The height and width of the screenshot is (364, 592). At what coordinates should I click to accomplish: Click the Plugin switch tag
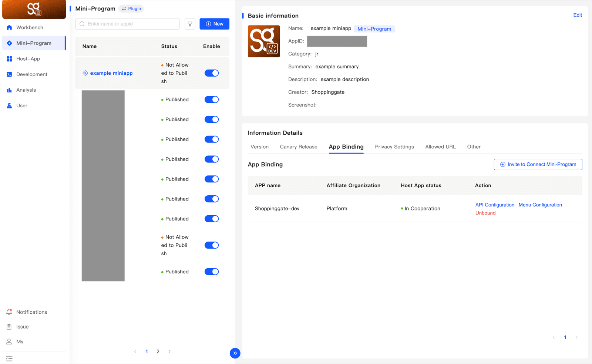tap(131, 9)
